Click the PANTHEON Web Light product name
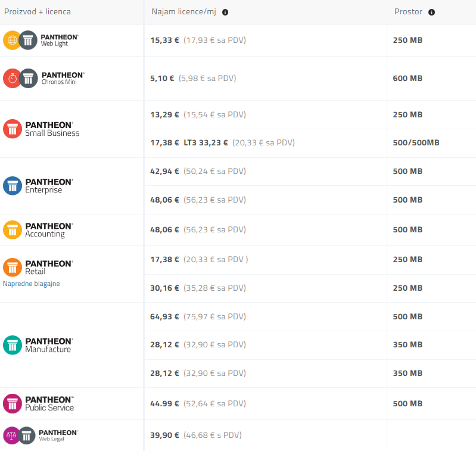The width and height of the screenshot is (476, 451). click(59, 40)
